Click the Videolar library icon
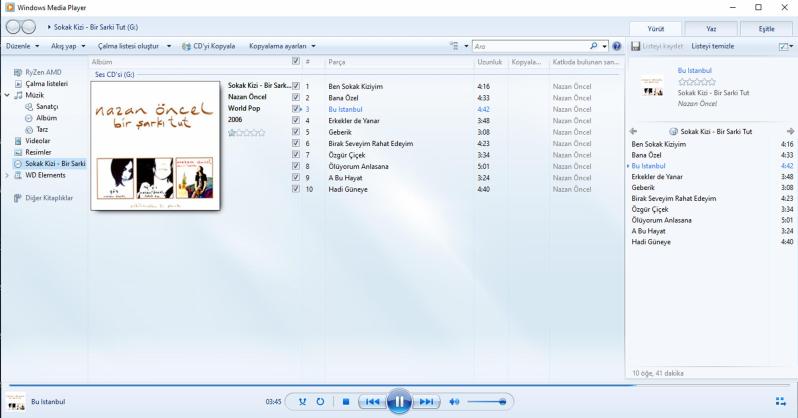Viewport: 798px width, 418px height. tap(18, 141)
